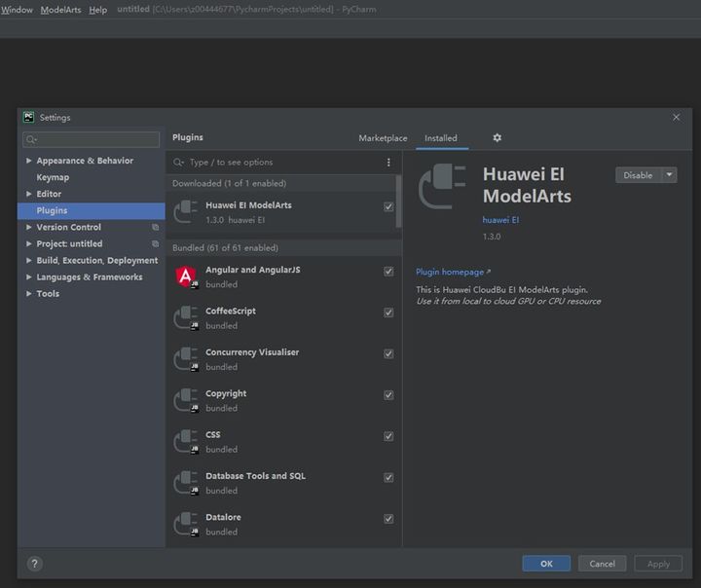Click the Project: untitled copy icon

[155, 243]
